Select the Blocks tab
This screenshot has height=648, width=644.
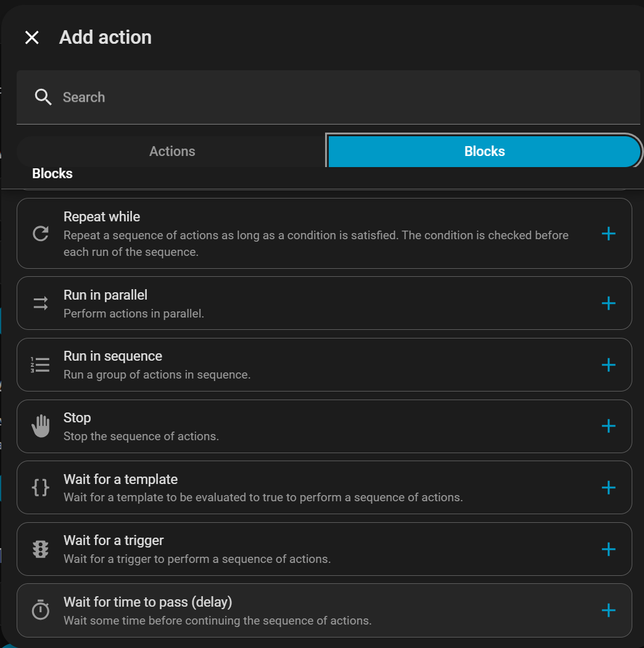[x=484, y=152]
